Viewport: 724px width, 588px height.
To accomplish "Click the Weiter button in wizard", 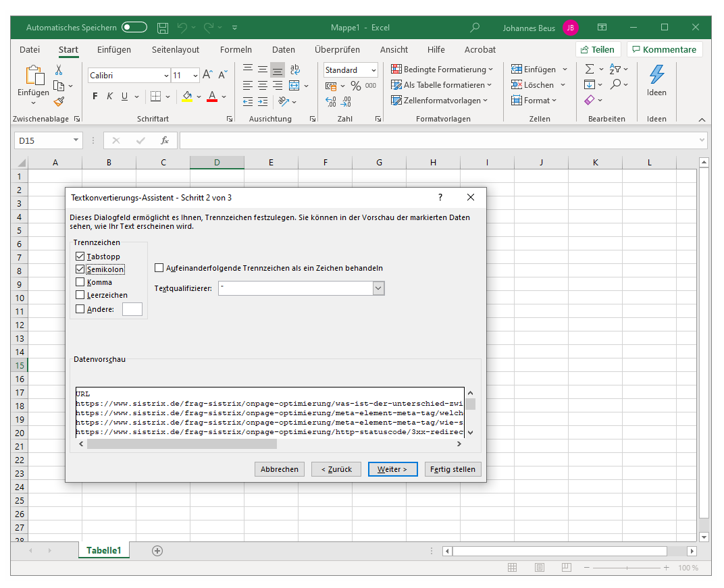I will 392,469.
